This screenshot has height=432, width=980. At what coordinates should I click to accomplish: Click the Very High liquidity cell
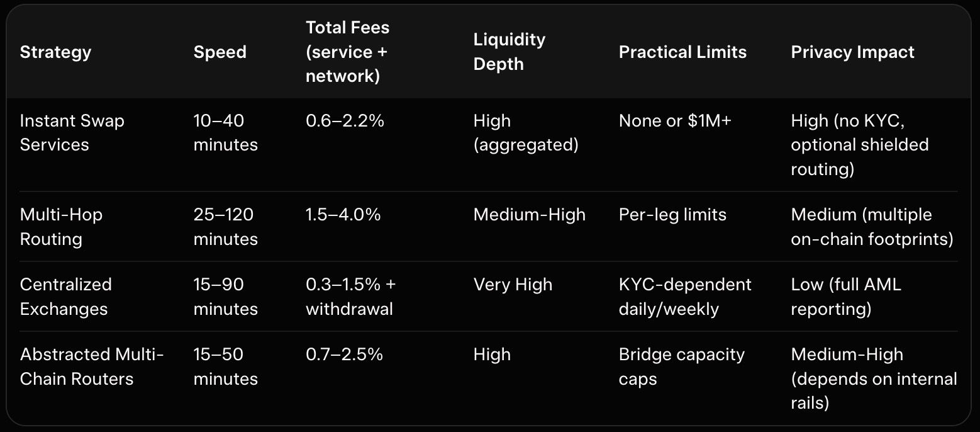pyautogui.click(x=513, y=285)
